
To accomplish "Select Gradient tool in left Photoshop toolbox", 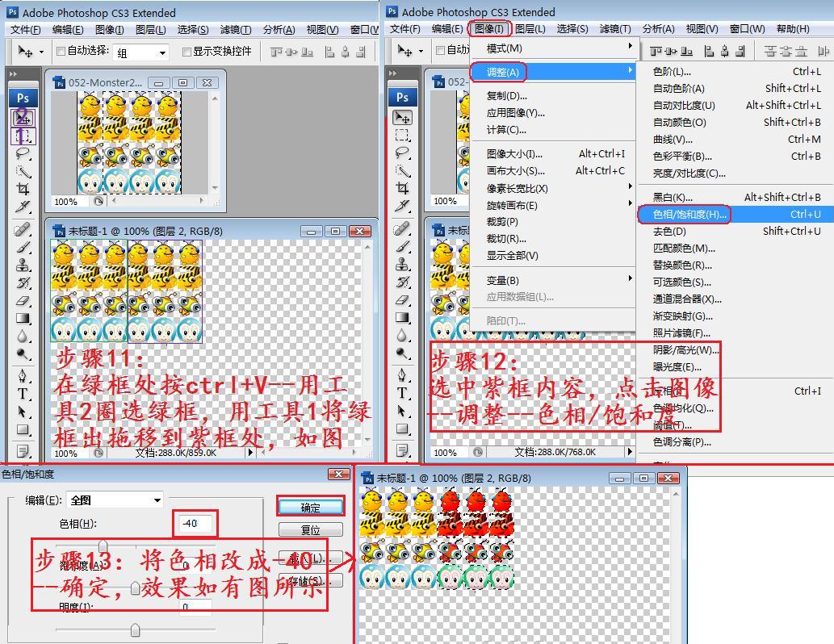I will 23,318.
